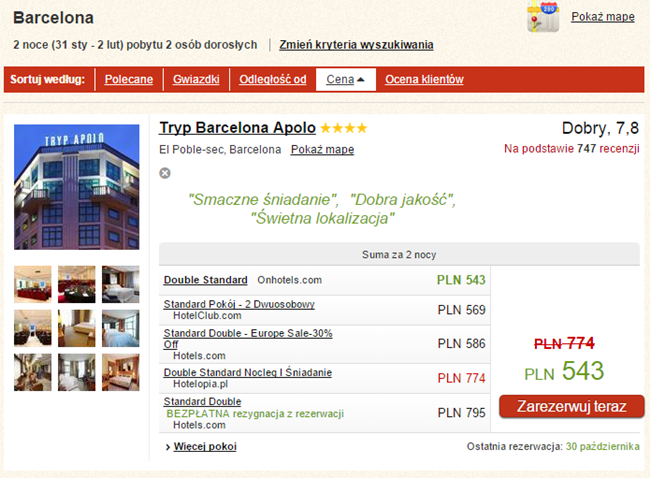Click the PLN 543 green row price
The width and height of the screenshot is (650, 478).
click(461, 280)
